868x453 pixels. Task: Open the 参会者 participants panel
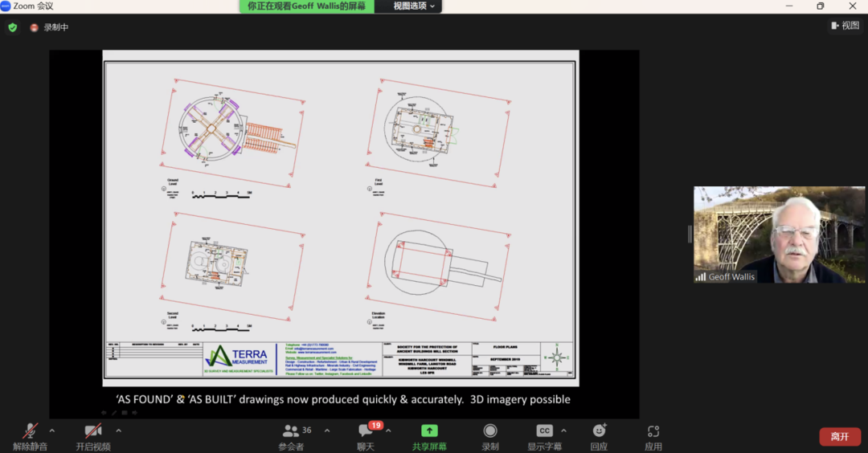pyautogui.click(x=291, y=436)
